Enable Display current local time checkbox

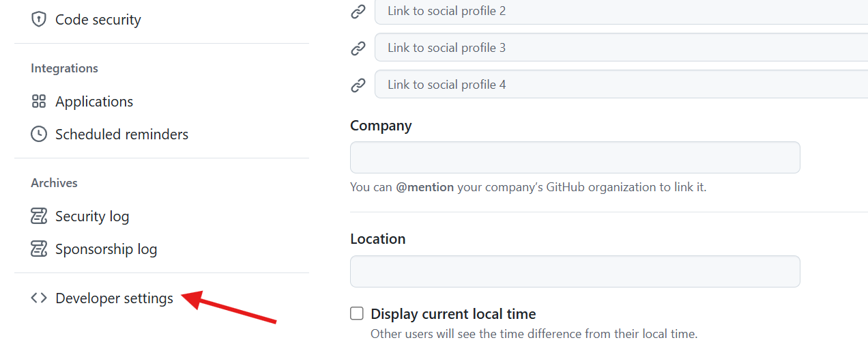[357, 313]
